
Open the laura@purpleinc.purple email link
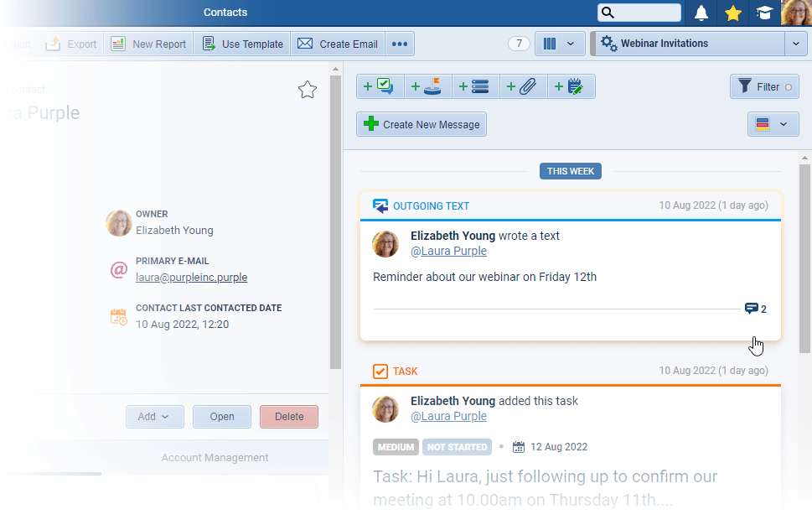[x=191, y=277]
